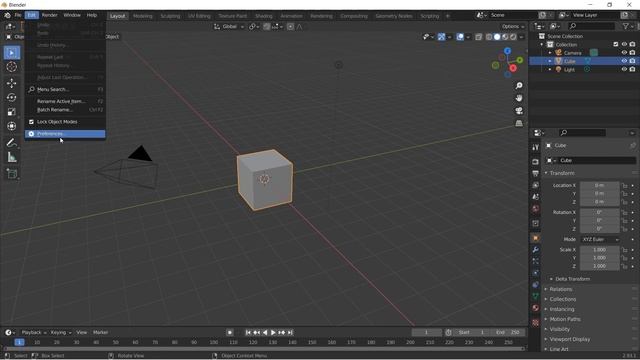Disable Cube in renders
The width and height of the screenshot is (640, 360).
632,61
